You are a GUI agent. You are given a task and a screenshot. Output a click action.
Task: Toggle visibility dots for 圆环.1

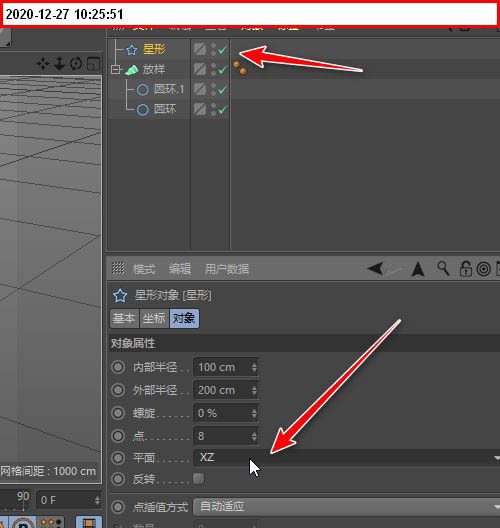pyautogui.click(x=213, y=90)
